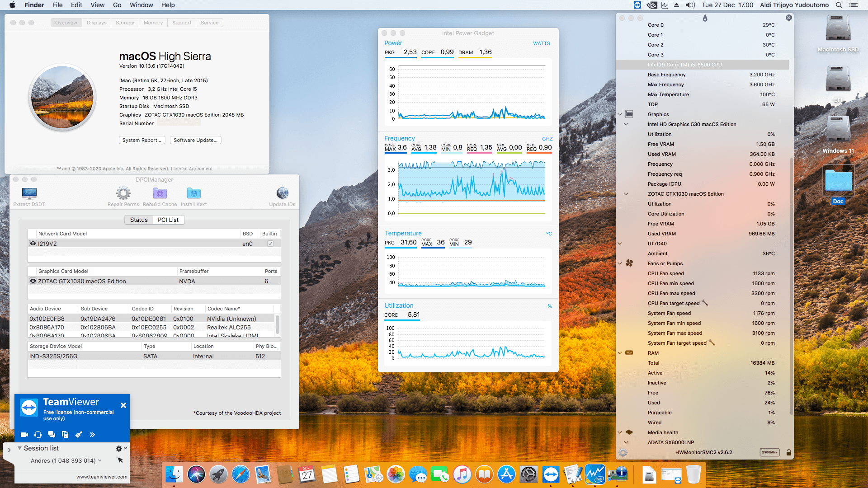Switch to Storage tab in About This Mac
The width and height of the screenshot is (868, 488).
125,23
